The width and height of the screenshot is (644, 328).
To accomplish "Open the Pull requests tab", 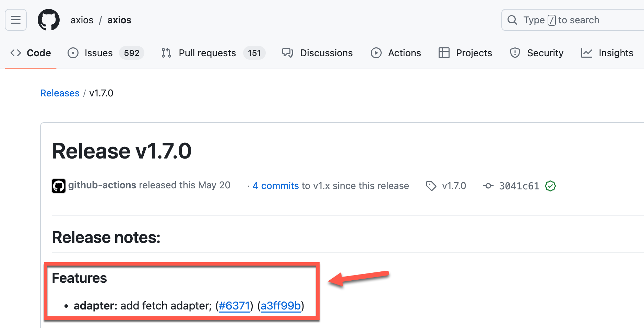I will [213, 53].
